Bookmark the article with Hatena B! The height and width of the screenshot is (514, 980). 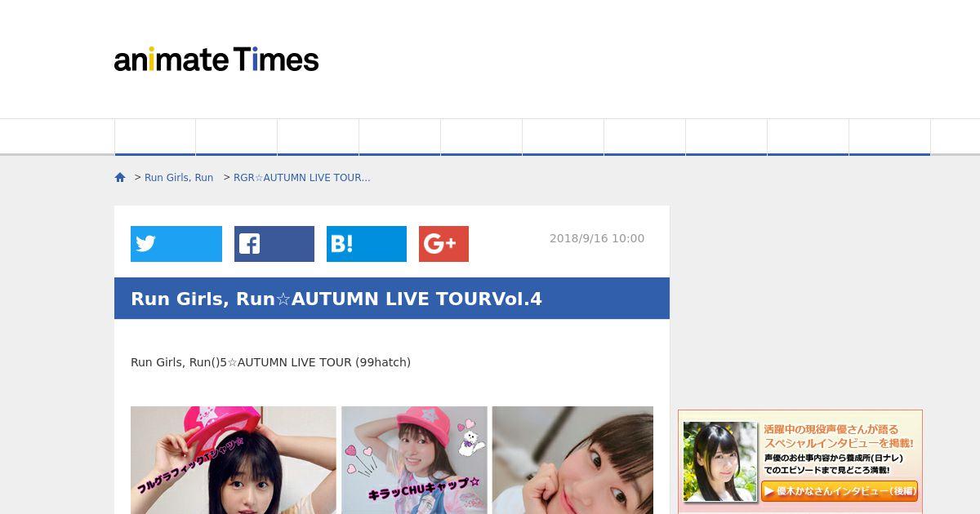[367, 244]
